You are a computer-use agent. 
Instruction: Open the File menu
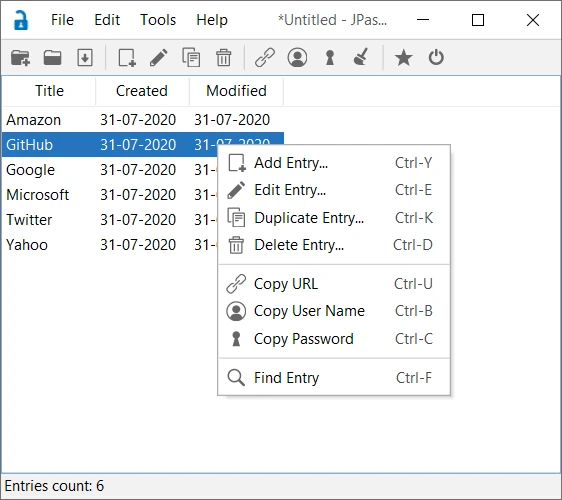(x=62, y=20)
